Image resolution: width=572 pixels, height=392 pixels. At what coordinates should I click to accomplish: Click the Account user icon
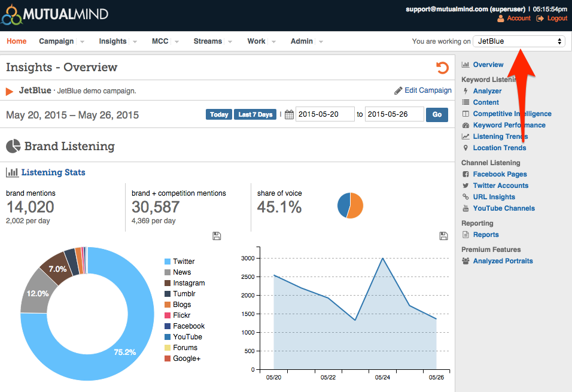[500, 18]
